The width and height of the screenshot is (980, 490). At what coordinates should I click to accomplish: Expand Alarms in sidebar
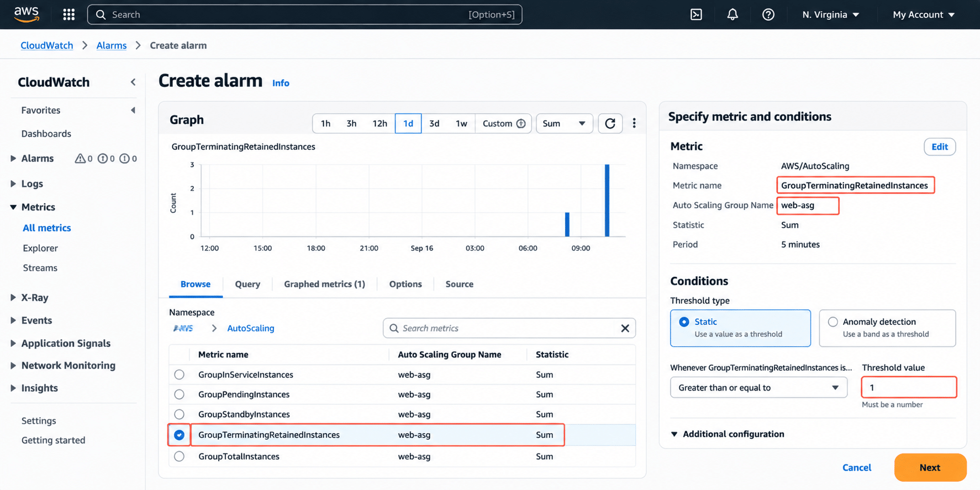click(13, 159)
